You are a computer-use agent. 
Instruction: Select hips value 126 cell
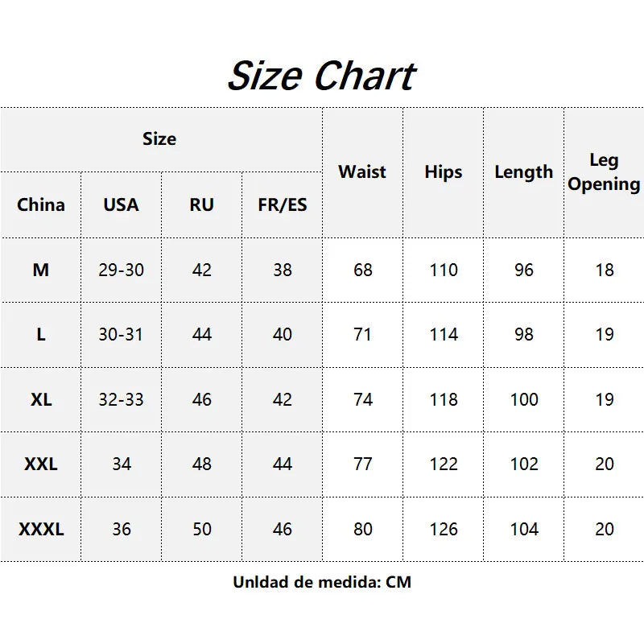coord(444,529)
